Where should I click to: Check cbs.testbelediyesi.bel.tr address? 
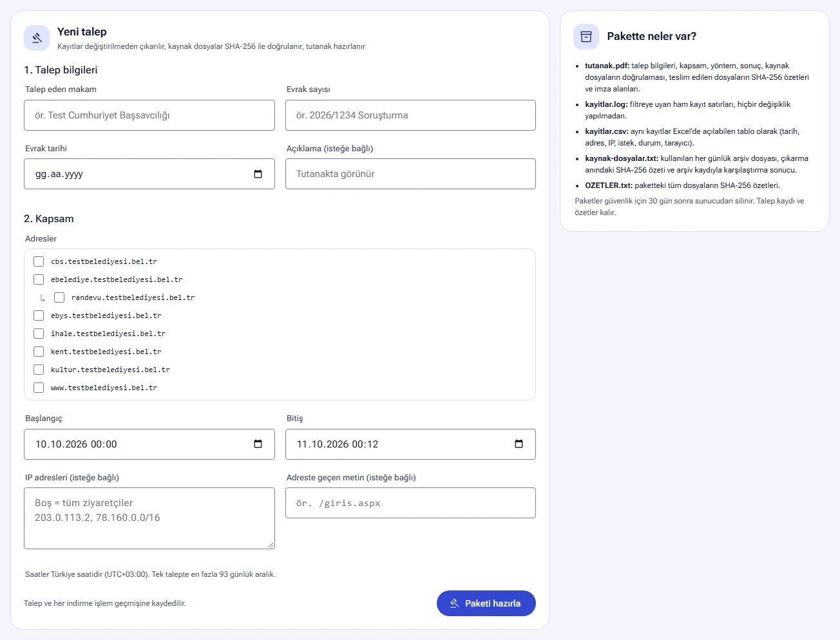[x=39, y=261]
